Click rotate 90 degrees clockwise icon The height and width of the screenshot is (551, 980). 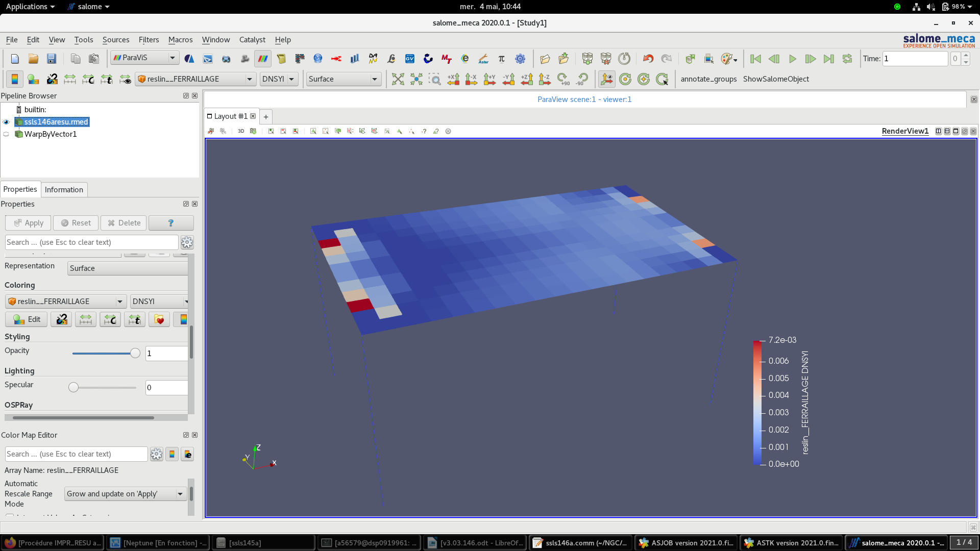pos(563,79)
